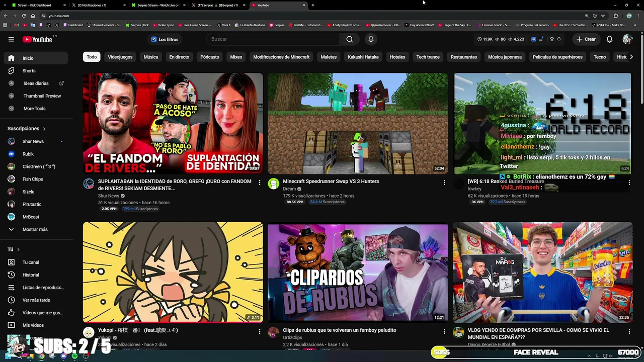The width and height of the screenshot is (644, 362).
Task: Click the Shur News channel avatar
Action: 89,184
